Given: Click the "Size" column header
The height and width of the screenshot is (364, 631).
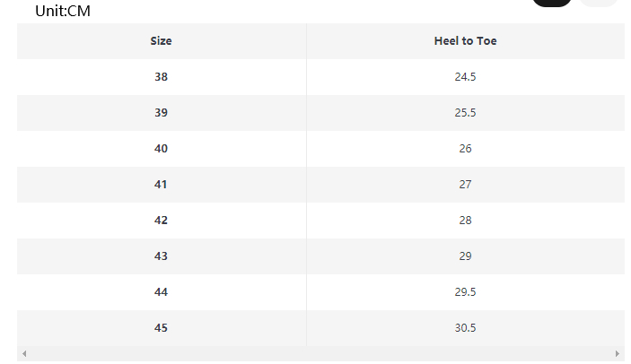Looking at the screenshot, I should [x=162, y=41].
